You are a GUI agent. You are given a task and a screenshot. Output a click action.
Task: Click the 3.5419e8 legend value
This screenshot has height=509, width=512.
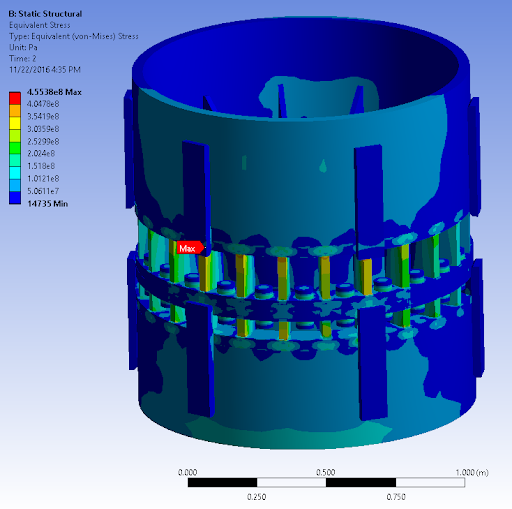[43, 116]
